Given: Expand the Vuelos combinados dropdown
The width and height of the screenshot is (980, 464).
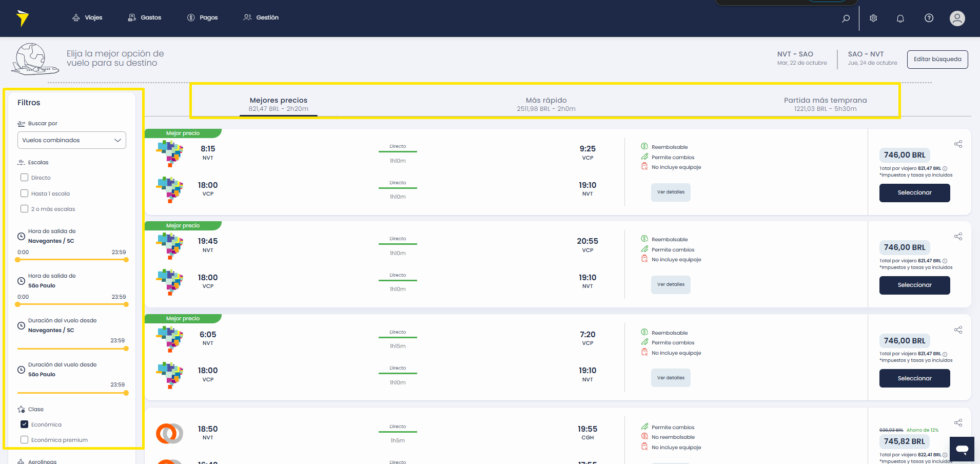Looking at the screenshot, I should click(x=72, y=140).
